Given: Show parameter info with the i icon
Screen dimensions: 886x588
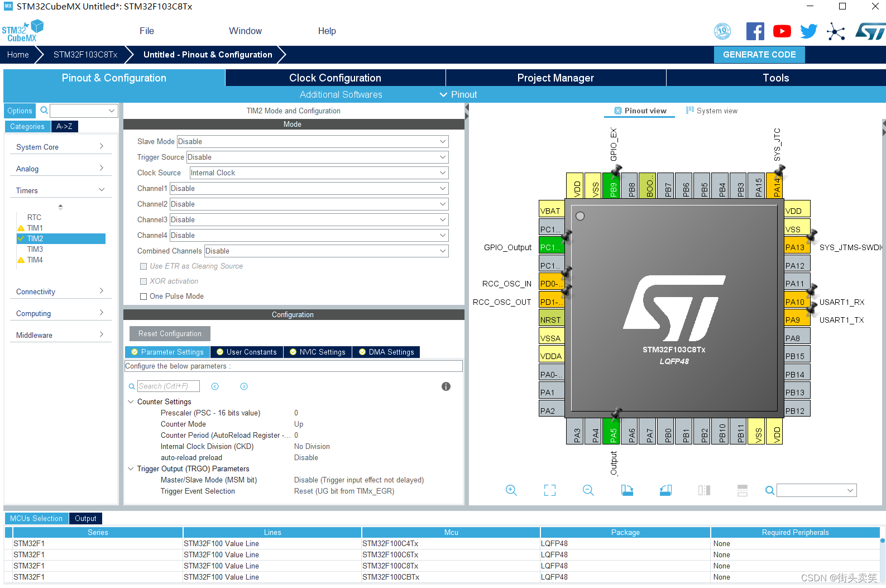Looking at the screenshot, I should [446, 386].
